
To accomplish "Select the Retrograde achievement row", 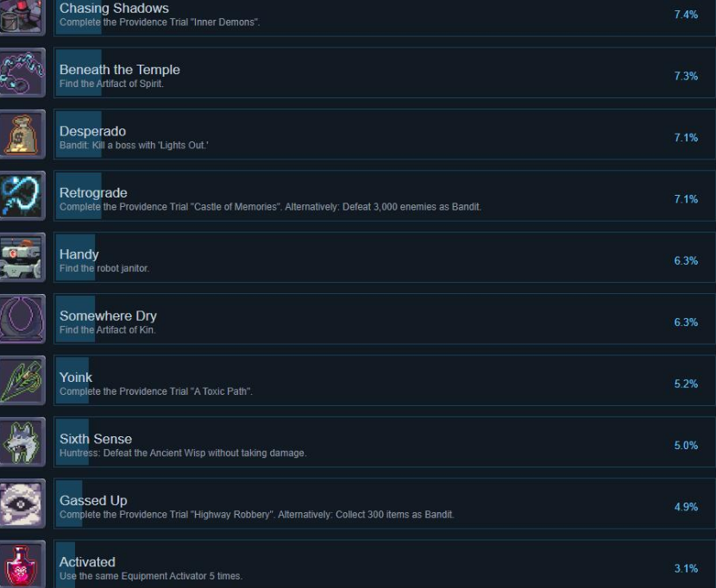I will coord(385,196).
